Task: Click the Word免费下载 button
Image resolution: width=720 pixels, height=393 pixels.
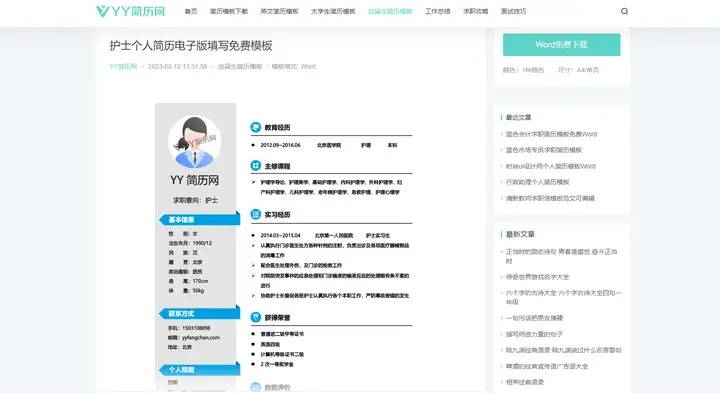Action: pos(562,45)
